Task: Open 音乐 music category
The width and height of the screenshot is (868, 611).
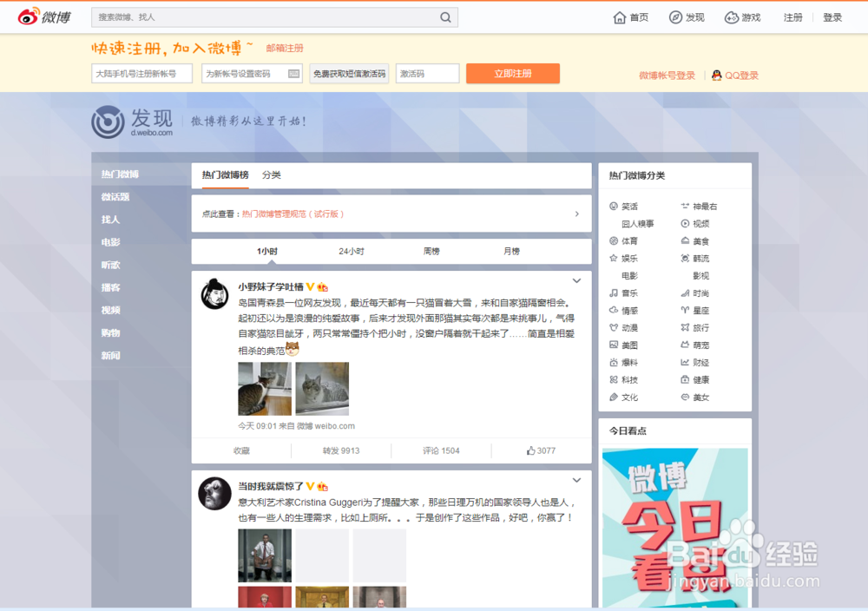Action: [x=623, y=292]
